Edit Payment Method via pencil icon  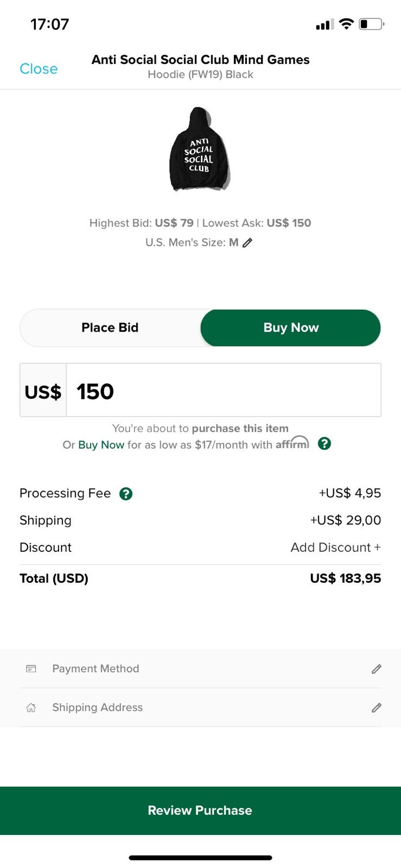(x=377, y=669)
